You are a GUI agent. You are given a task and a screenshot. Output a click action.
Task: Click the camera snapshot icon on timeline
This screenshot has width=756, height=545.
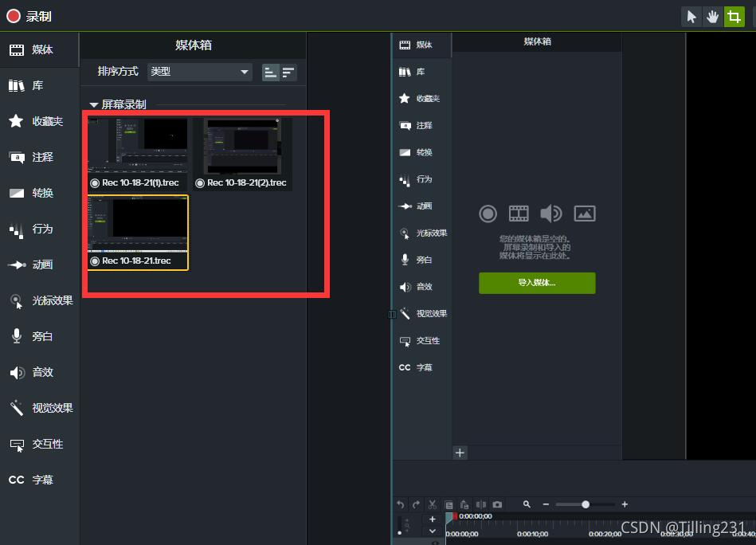[x=498, y=504]
